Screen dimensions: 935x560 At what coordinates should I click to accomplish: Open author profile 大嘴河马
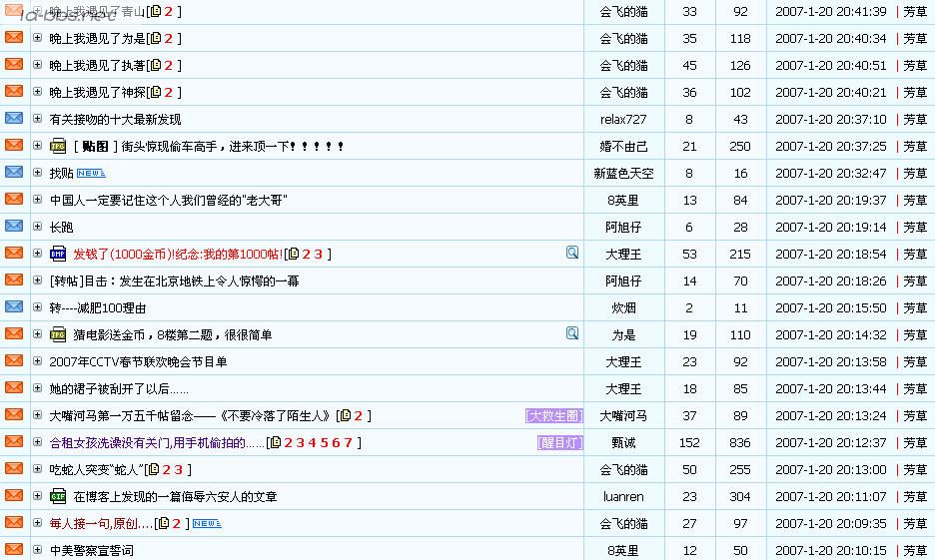623,415
